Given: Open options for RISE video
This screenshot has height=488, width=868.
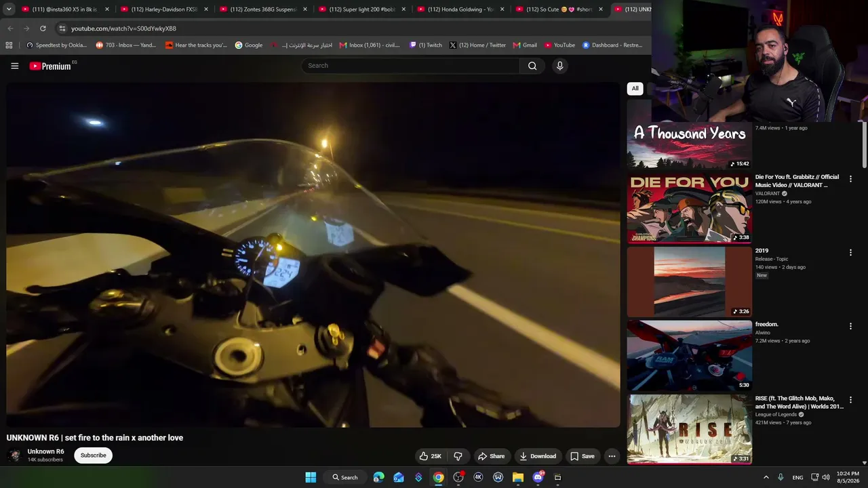Looking at the screenshot, I should [x=850, y=401].
